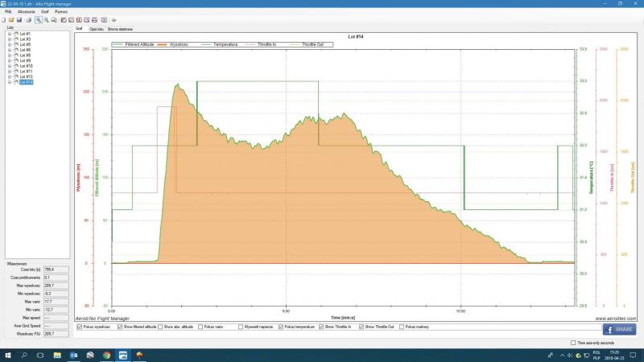Click the New file toolbar icon
Viewport: 644px width, 362px height.
(x=4, y=19)
